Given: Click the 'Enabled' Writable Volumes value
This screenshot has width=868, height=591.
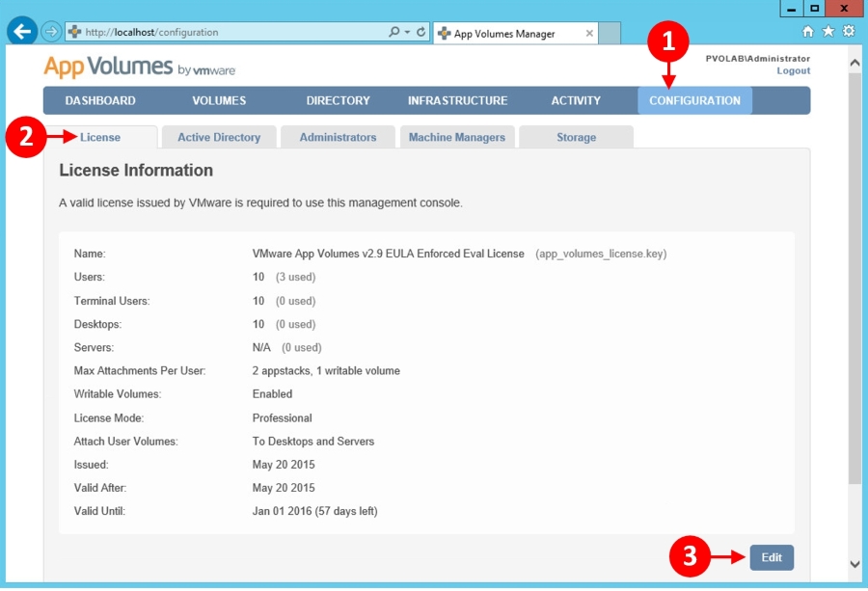Looking at the screenshot, I should pyautogui.click(x=272, y=394).
